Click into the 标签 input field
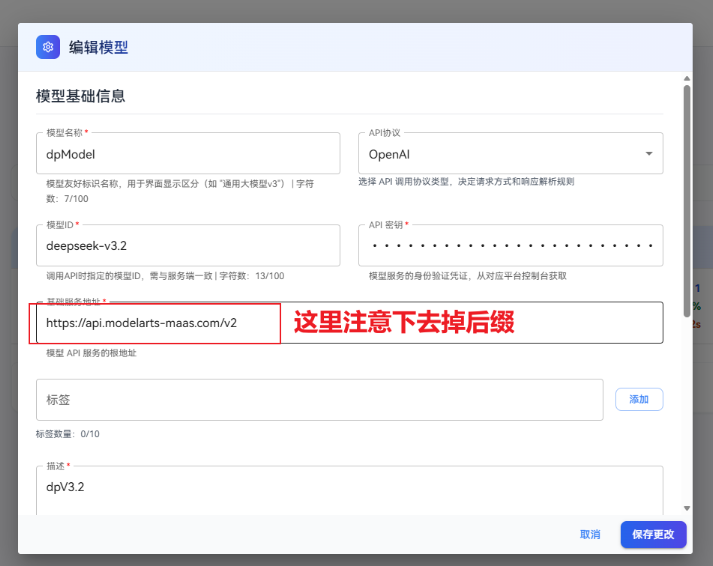713x566 pixels. tap(320, 400)
